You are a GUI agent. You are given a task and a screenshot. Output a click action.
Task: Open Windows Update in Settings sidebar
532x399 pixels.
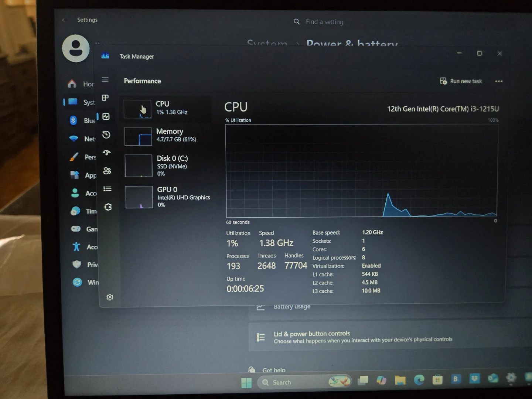pos(85,282)
